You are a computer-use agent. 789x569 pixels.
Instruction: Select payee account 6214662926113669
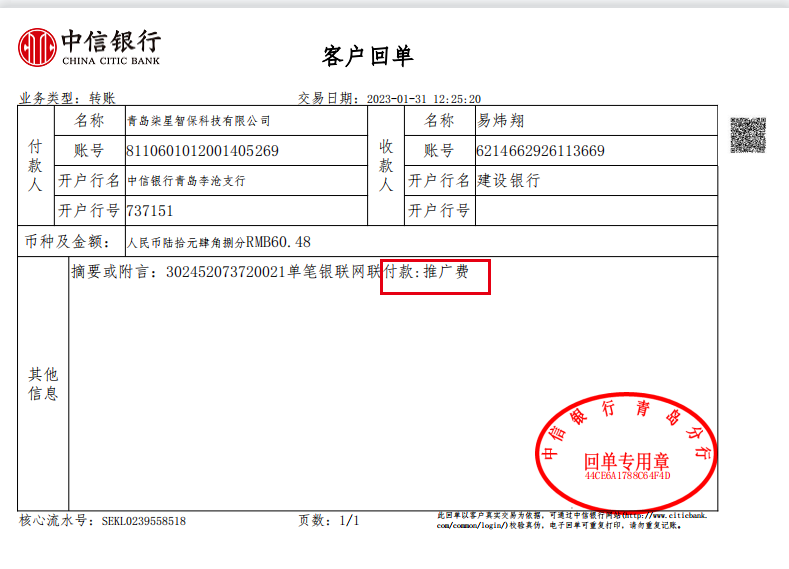(x=540, y=151)
